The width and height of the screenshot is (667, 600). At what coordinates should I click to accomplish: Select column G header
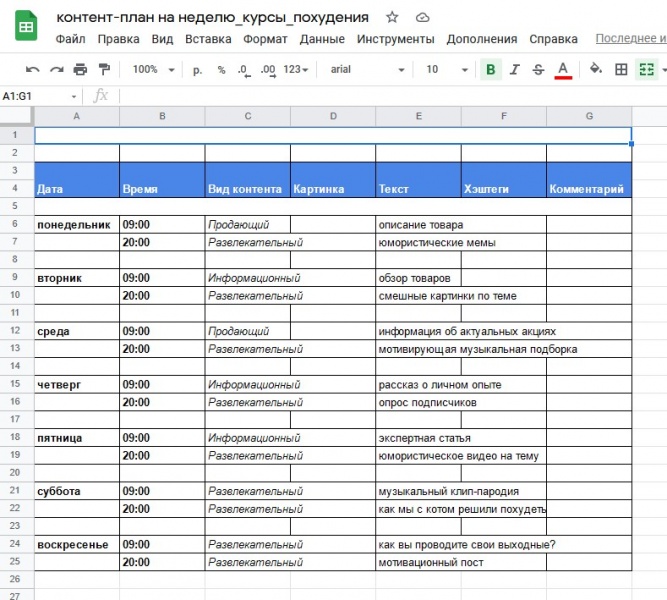[x=589, y=116]
